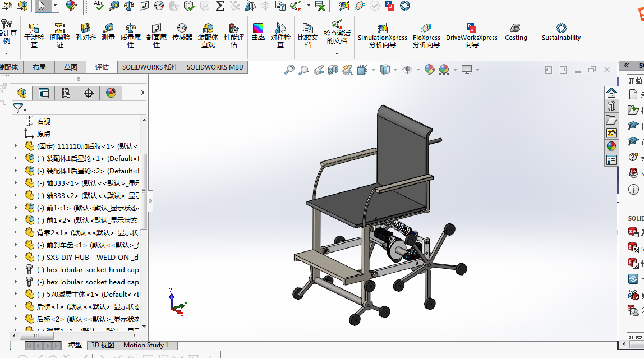
Task: Open Symmetry Check (对称检查)
Action: click(x=280, y=35)
